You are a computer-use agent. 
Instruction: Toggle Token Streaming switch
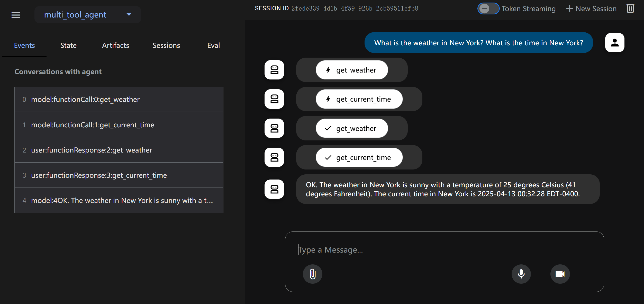pos(488,8)
